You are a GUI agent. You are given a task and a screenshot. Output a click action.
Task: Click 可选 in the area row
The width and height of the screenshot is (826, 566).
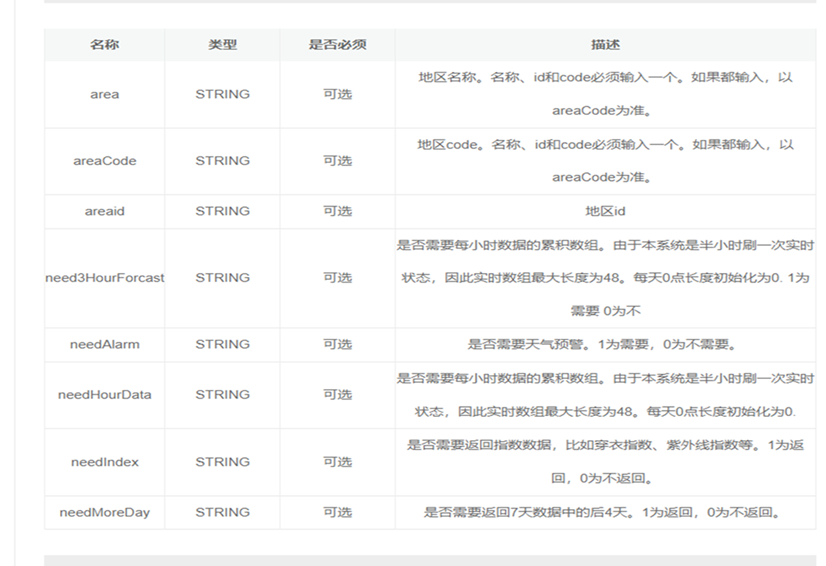click(337, 94)
